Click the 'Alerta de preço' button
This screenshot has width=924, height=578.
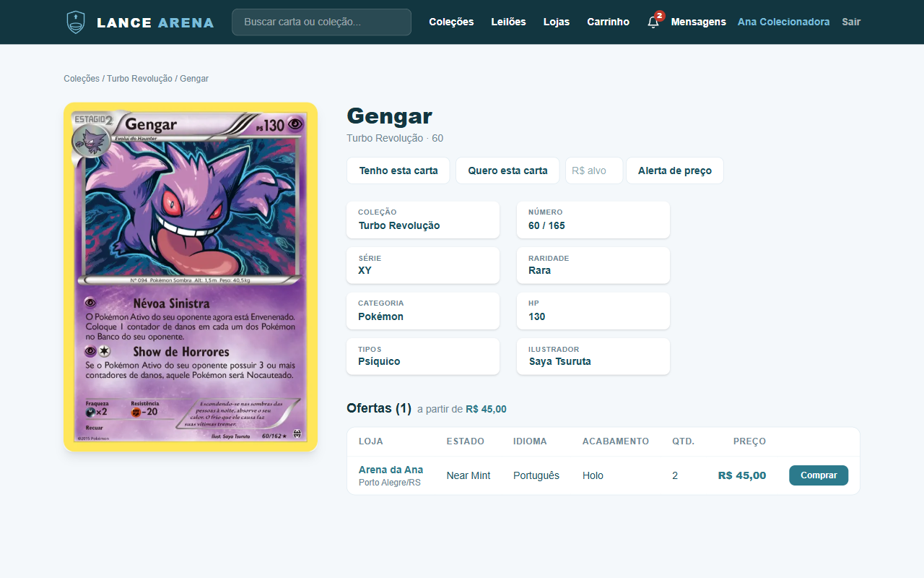(x=675, y=171)
